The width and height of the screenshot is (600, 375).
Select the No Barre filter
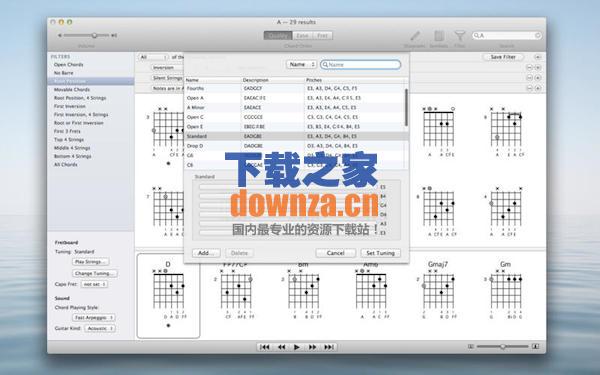click(x=64, y=73)
